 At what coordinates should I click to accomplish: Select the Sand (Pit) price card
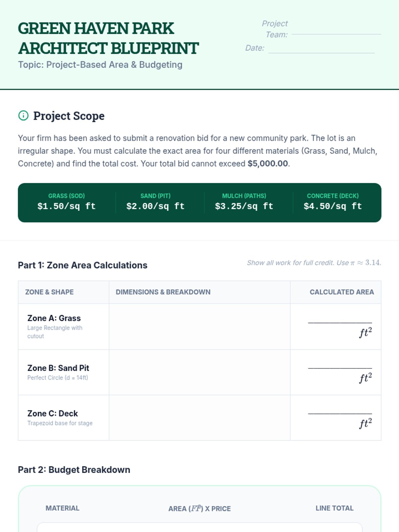pyautogui.click(x=155, y=202)
